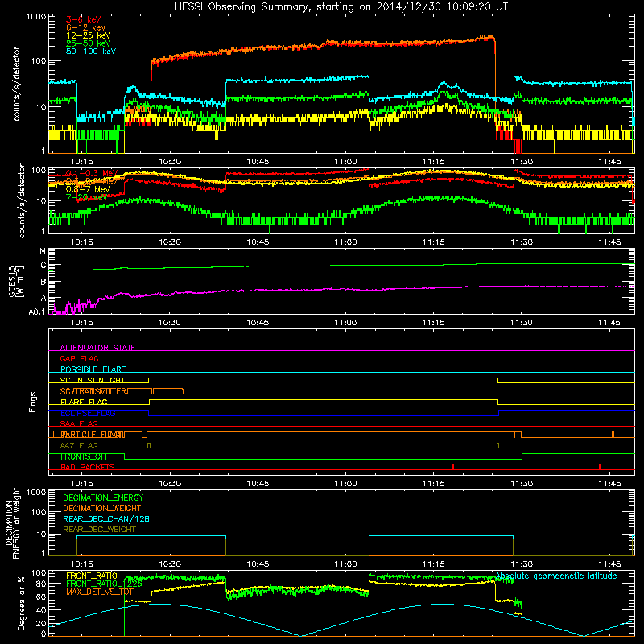The height and width of the screenshot is (644, 644).
Task: Select the SC_TRANSMITTER flag label
Action: pos(93,391)
